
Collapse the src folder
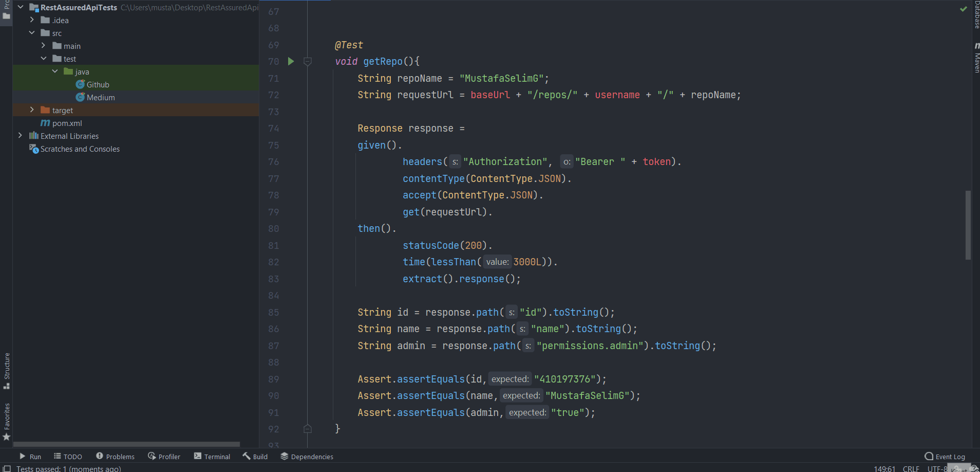32,33
